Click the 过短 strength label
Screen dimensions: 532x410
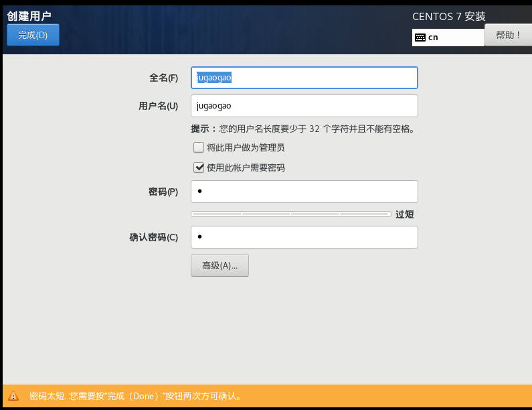pyautogui.click(x=404, y=214)
